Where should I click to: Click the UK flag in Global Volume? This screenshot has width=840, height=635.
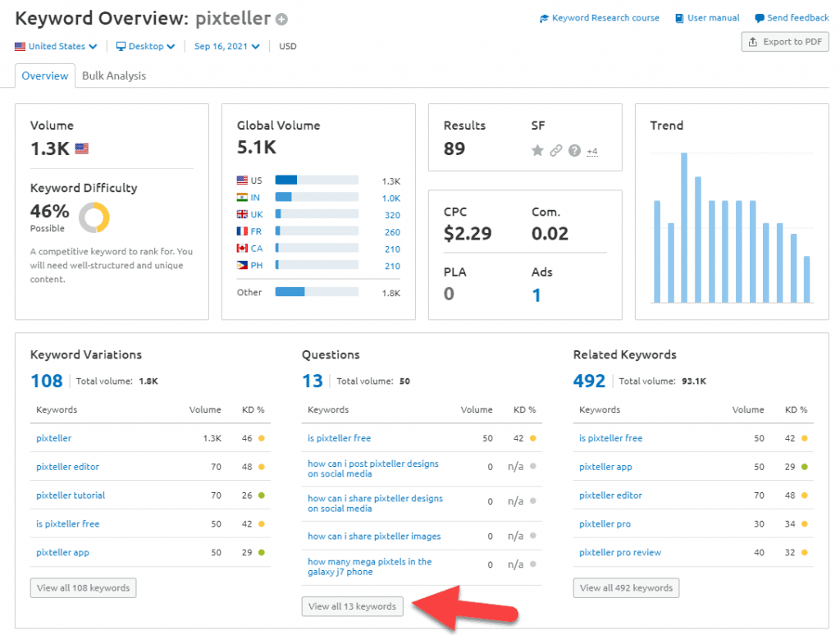click(x=242, y=214)
